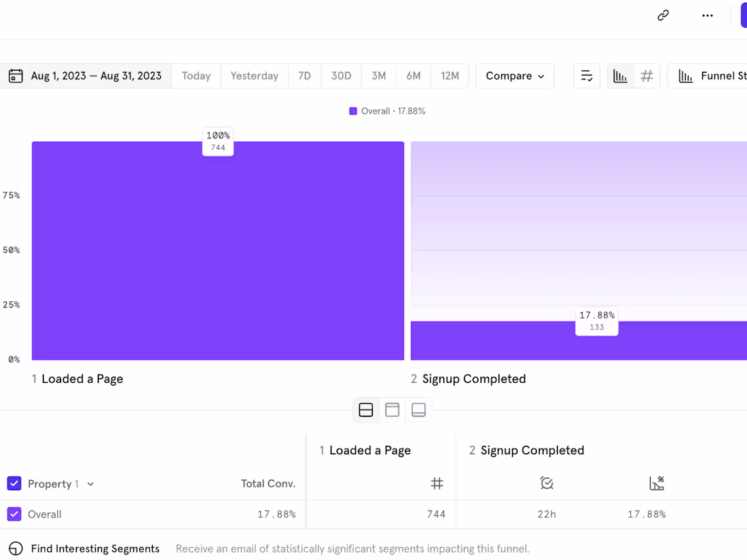This screenshot has width=747, height=560.
Task: Open the three-dot more options menu
Action: point(708,15)
